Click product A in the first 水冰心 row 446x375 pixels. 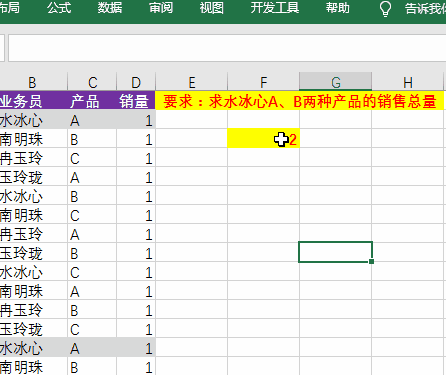click(x=92, y=120)
